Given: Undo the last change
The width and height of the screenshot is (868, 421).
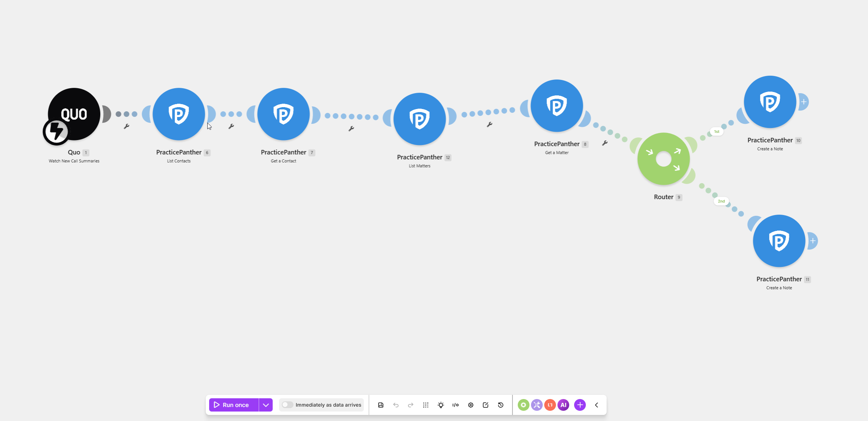Looking at the screenshot, I should [x=396, y=405].
